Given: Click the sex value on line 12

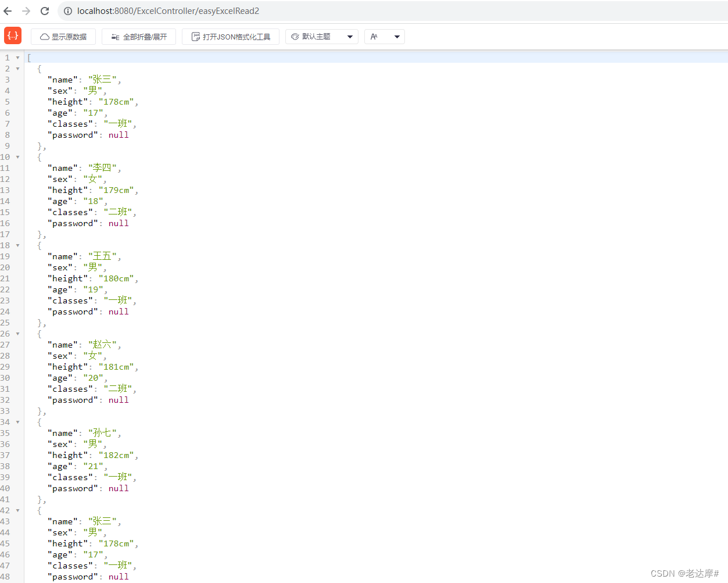Looking at the screenshot, I should click(x=92, y=179).
